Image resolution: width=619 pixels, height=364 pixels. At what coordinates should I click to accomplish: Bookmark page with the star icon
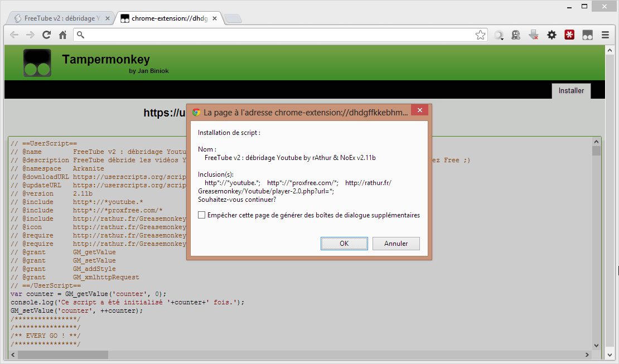coord(480,35)
